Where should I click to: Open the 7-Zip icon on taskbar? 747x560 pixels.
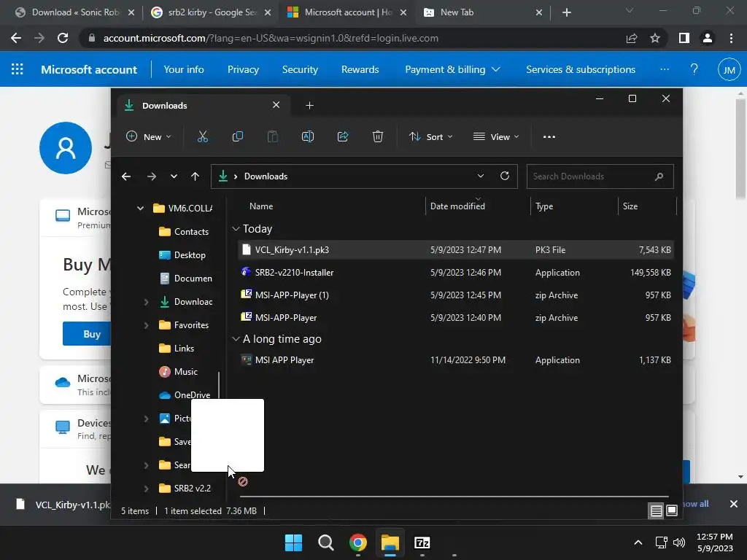[x=422, y=542]
